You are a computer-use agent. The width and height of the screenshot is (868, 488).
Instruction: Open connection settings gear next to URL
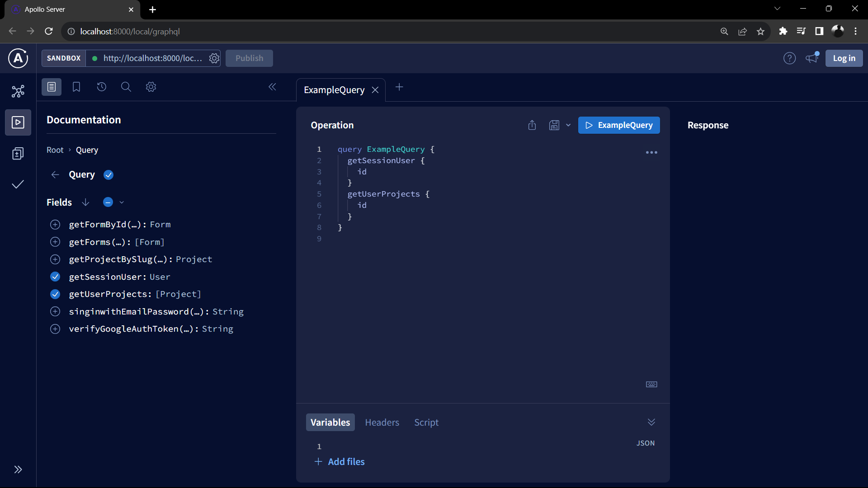[214, 58]
